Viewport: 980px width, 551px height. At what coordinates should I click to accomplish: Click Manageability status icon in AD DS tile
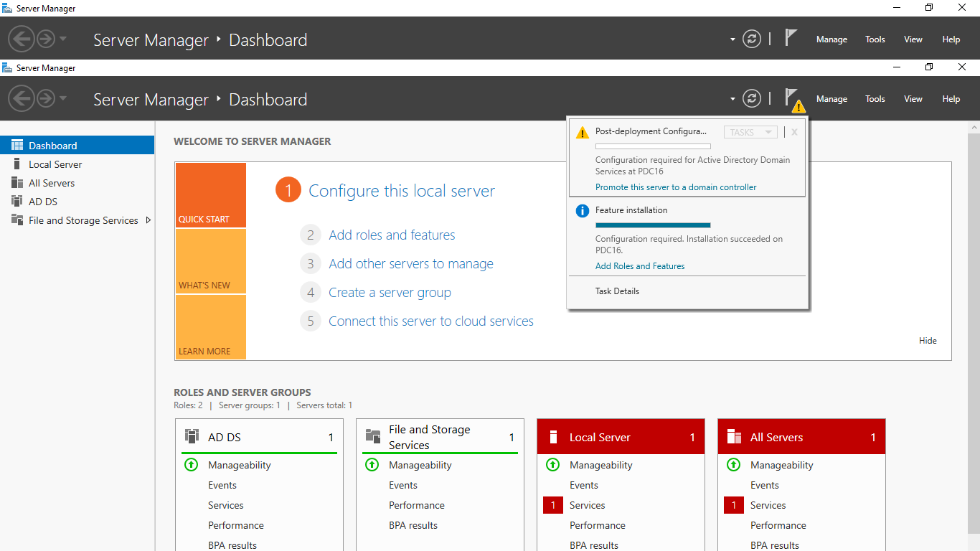pyautogui.click(x=191, y=465)
